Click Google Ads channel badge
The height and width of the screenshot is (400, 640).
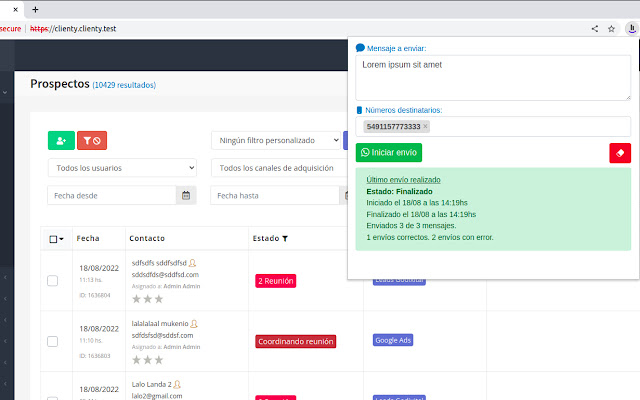click(393, 340)
